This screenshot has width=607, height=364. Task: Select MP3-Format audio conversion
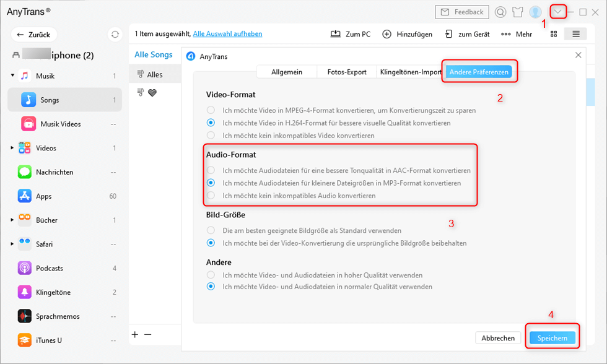pos(211,183)
